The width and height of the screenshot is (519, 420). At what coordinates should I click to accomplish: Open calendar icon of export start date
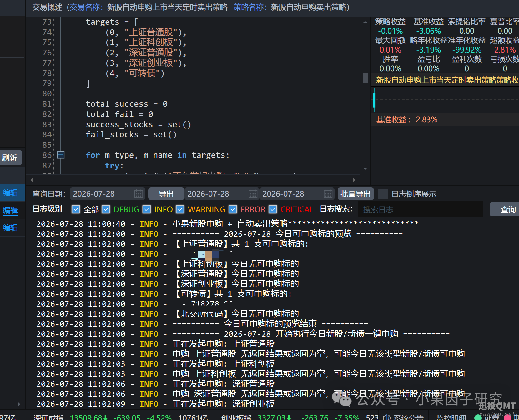253,194
